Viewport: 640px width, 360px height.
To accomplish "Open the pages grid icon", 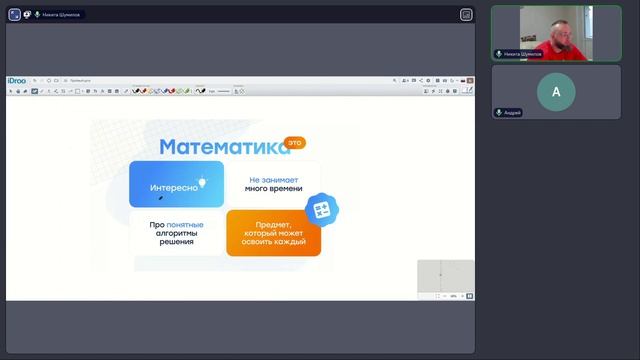I will pos(437,81).
